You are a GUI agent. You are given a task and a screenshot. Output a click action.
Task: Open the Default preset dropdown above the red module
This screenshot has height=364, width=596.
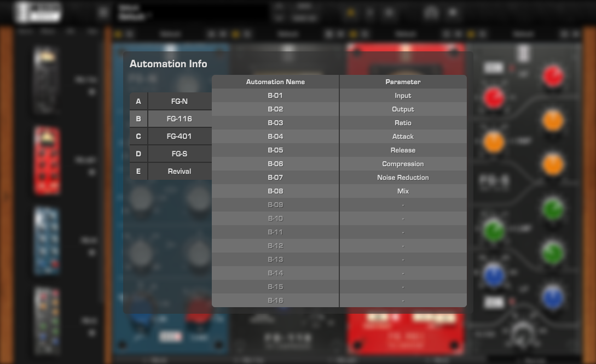coord(405,33)
